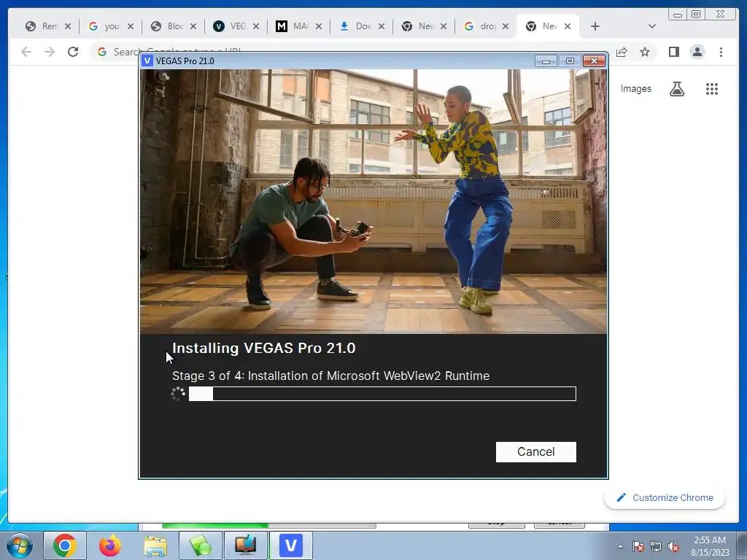Close the 'Bloc' tab
The image size is (747, 560).
point(193,26)
